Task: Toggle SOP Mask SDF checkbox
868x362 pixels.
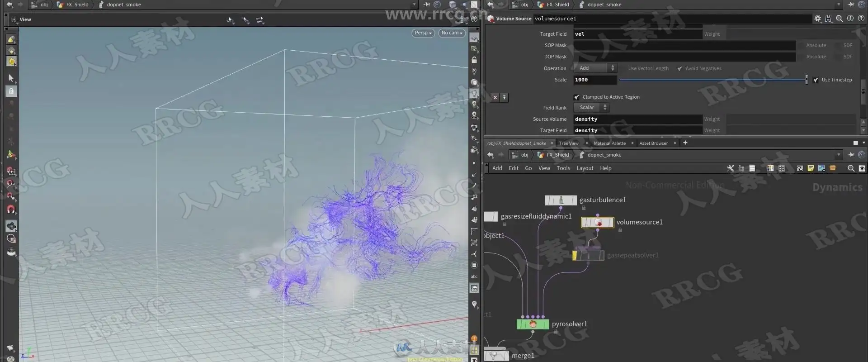Action: (838, 45)
